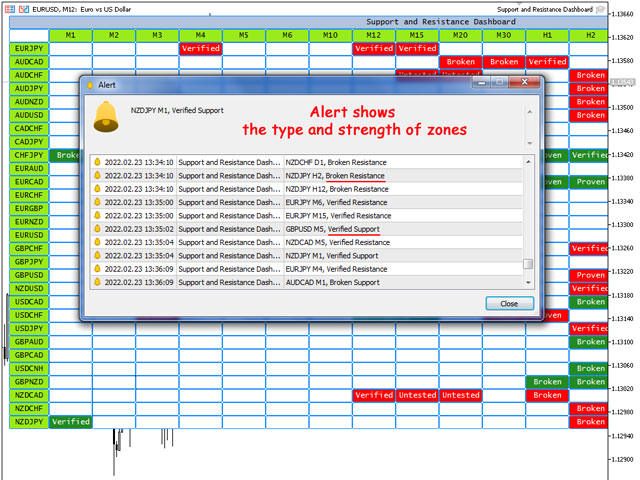Open the NZDJPY symbol button
Screen dimensions: 640x480
(x=29, y=422)
